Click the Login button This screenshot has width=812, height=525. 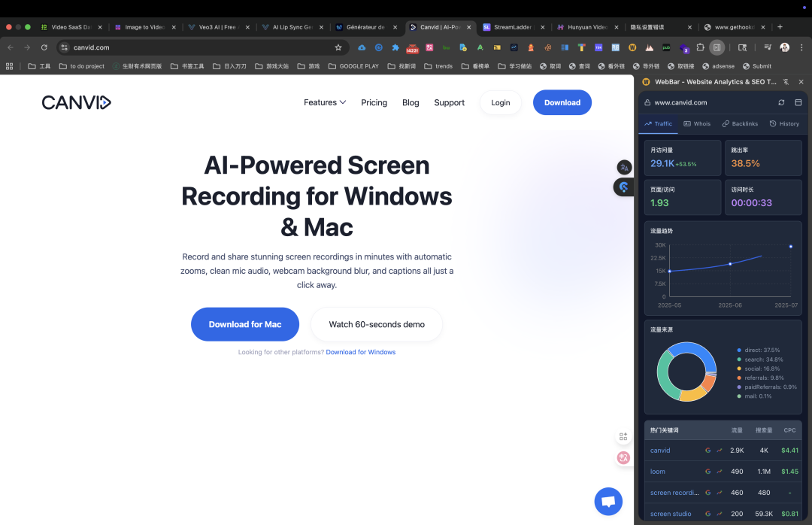[500, 102]
